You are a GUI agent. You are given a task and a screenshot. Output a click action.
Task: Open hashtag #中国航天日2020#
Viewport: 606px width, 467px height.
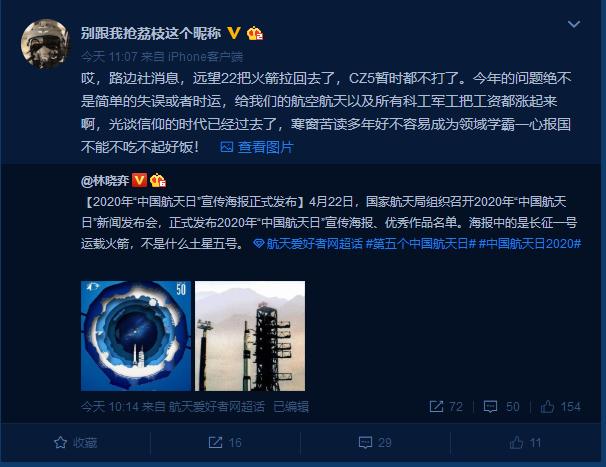coord(530,243)
